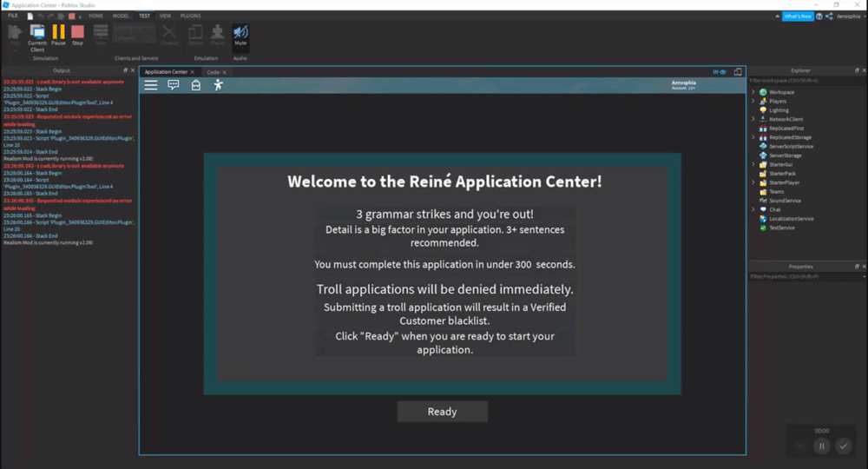Select the LocalizationService icon

pyautogui.click(x=763, y=219)
